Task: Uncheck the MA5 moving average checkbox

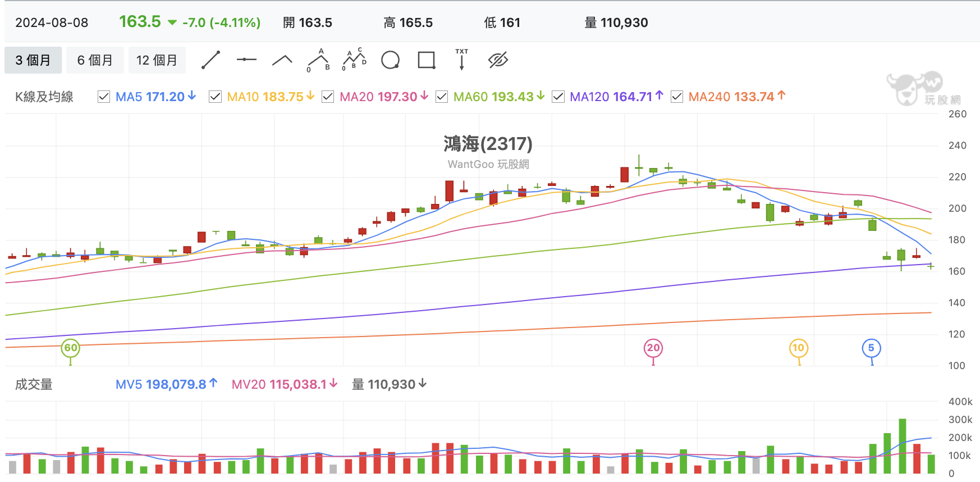Action: [x=104, y=97]
